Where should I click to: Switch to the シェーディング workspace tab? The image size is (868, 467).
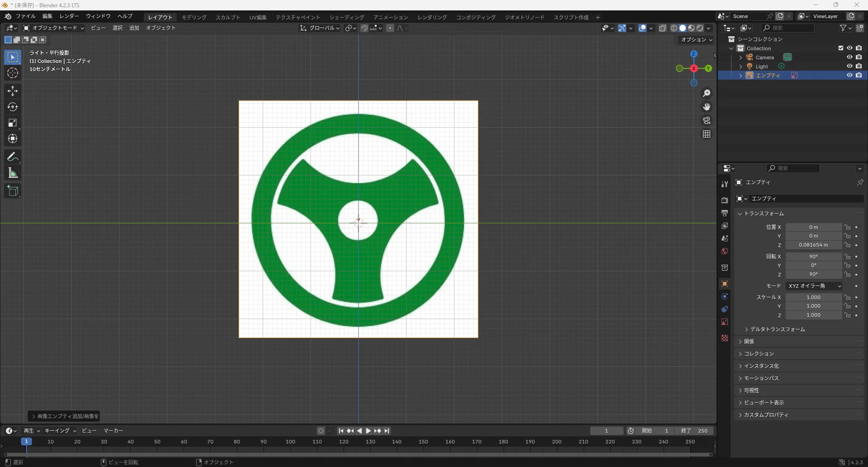point(347,17)
